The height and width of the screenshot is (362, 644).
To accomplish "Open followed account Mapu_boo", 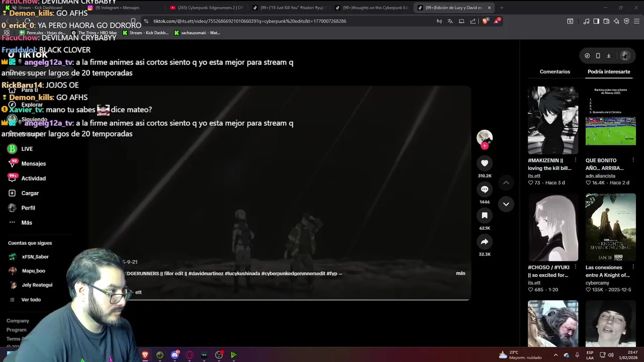I will pyautogui.click(x=28, y=271).
